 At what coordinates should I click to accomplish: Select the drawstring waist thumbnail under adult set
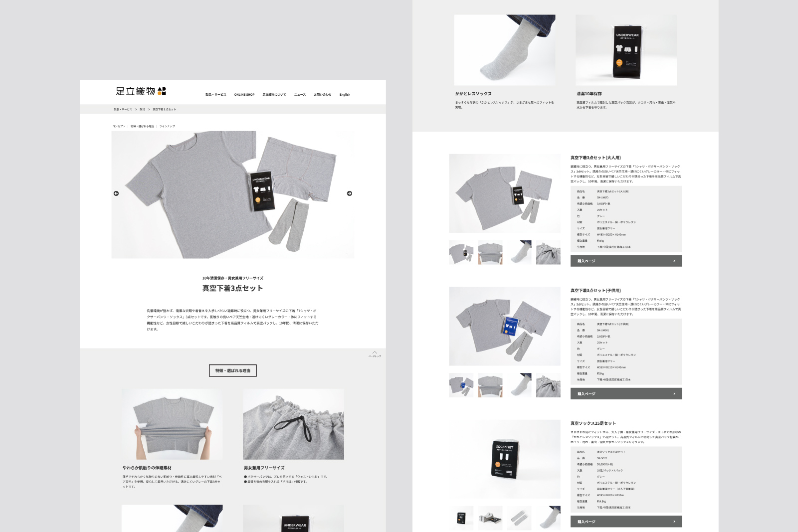pos(548,252)
